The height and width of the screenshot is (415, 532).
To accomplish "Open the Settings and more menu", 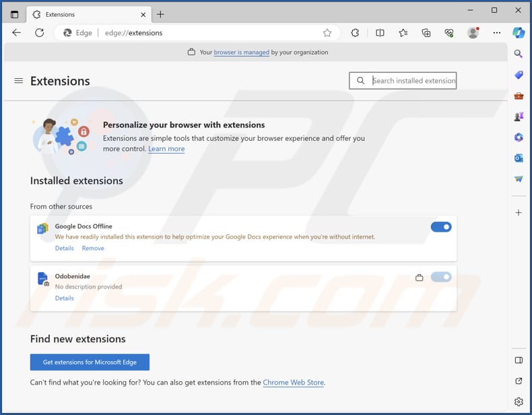I will (x=497, y=33).
